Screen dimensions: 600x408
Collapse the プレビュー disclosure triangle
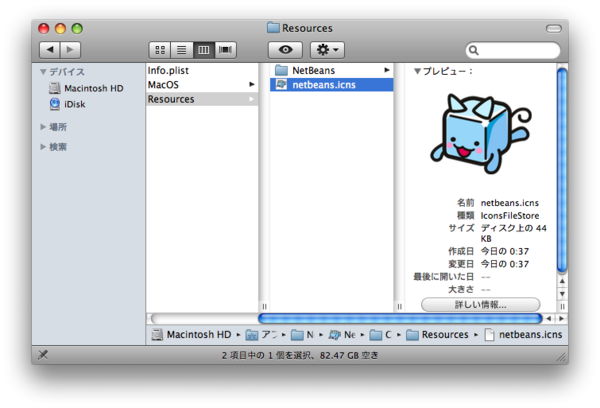417,71
